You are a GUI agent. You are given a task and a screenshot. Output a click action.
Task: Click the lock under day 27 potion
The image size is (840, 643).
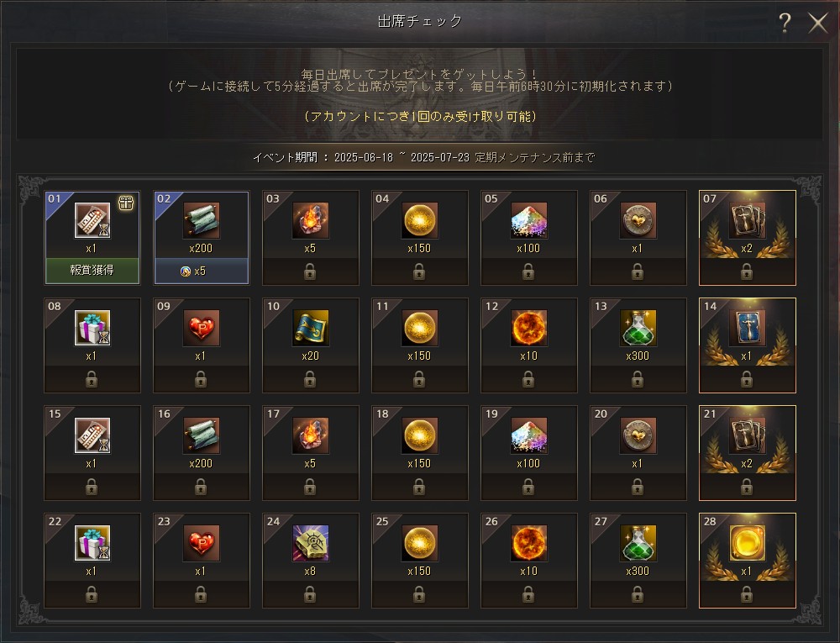[638, 595]
